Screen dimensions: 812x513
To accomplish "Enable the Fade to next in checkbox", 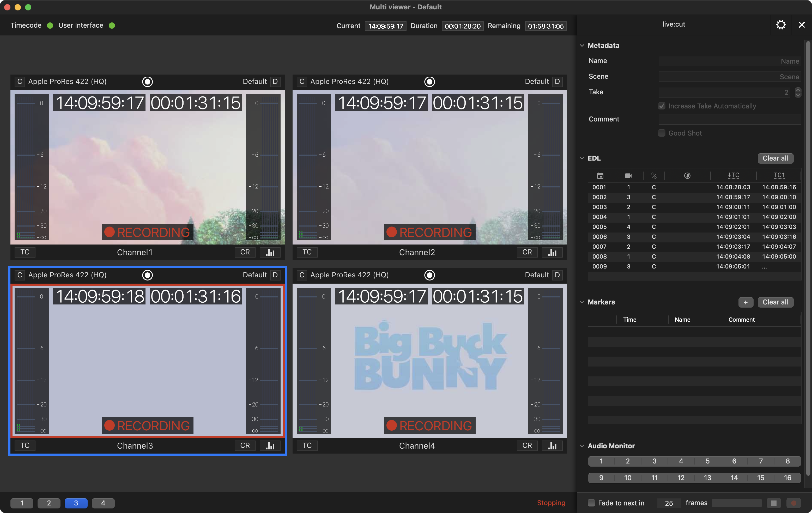I will pos(591,503).
